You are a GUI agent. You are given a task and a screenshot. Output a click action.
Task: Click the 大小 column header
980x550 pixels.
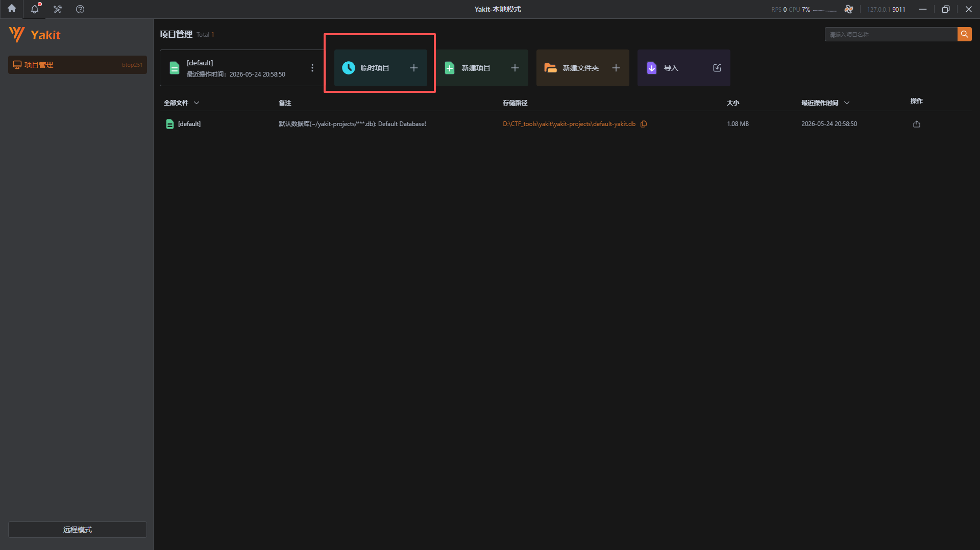point(733,103)
